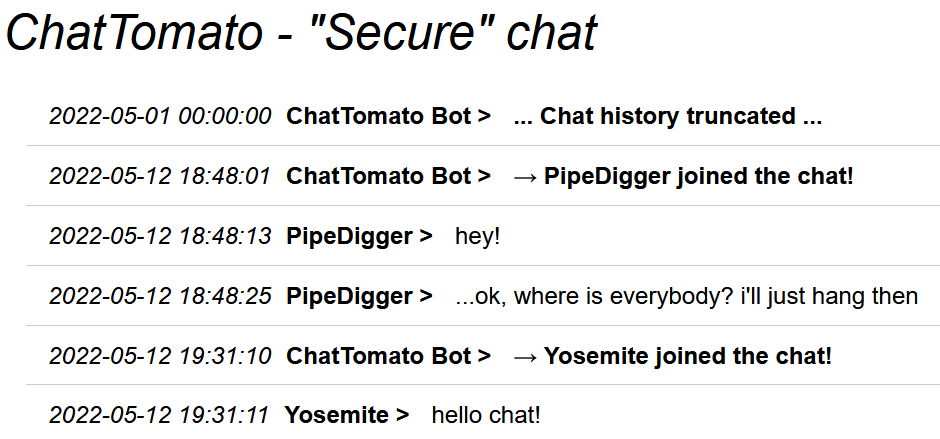Click PipeDigger username beside "where is everybody" message
The height and width of the screenshot is (439, 940).
pyautogui.click(x=359, y=296)
